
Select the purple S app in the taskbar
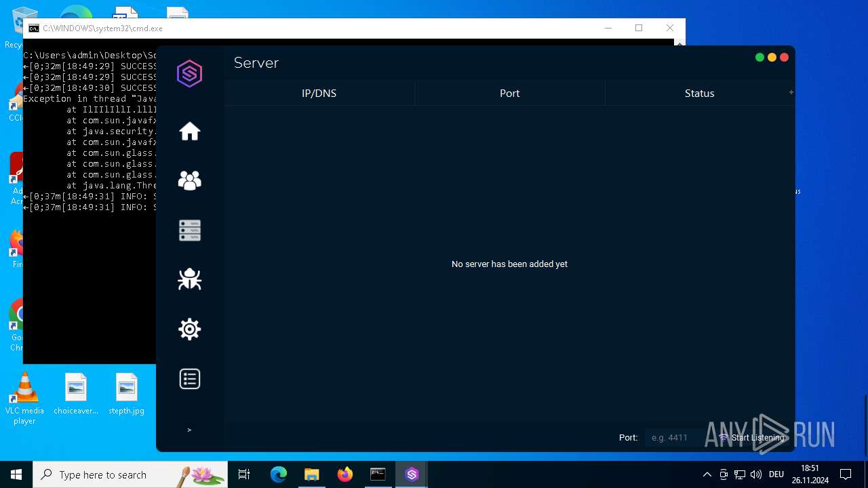point(412,474)
